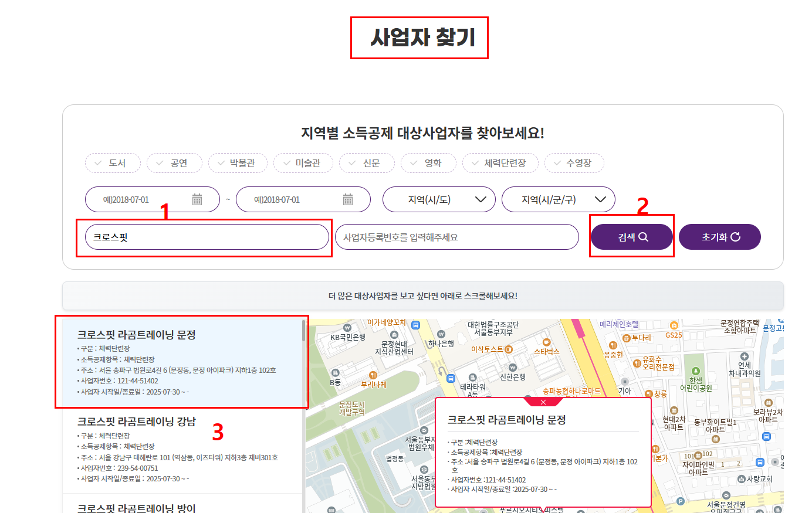
Task: Click the results list scrollbar handle
Action: [x=303, y=330]
